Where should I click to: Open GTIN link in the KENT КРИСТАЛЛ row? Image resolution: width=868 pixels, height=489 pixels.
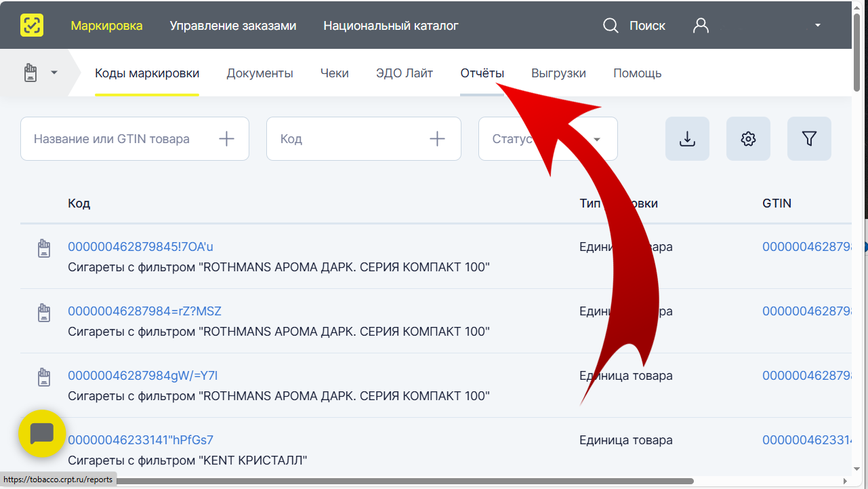point(806,440)
